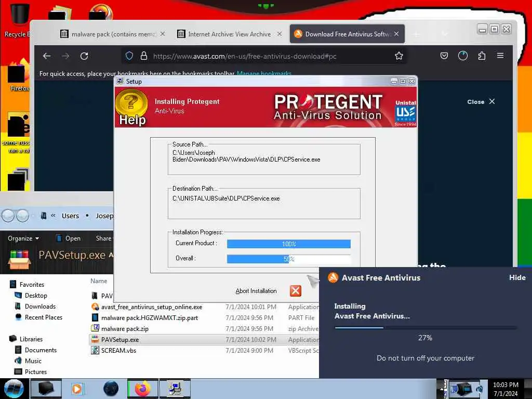This screenshot has height=399, width=532.
Task: Close the Internet Archive tab
Action: [280, 34]
